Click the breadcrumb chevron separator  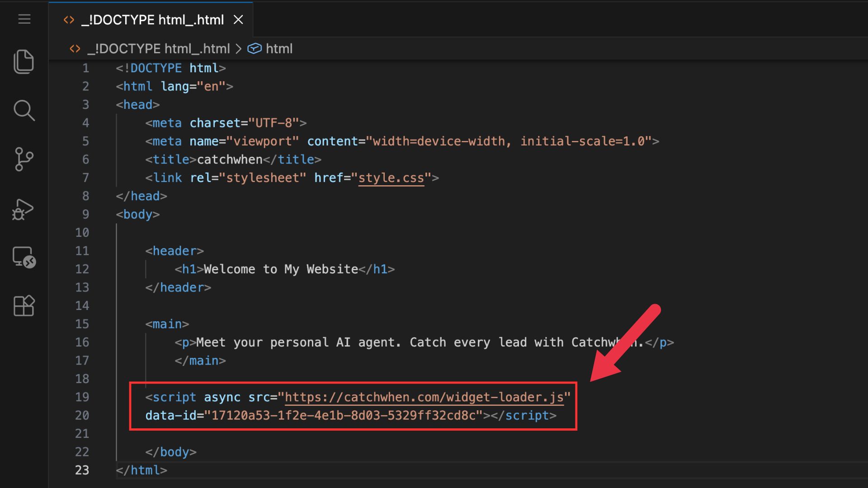(x=239, y=48)
